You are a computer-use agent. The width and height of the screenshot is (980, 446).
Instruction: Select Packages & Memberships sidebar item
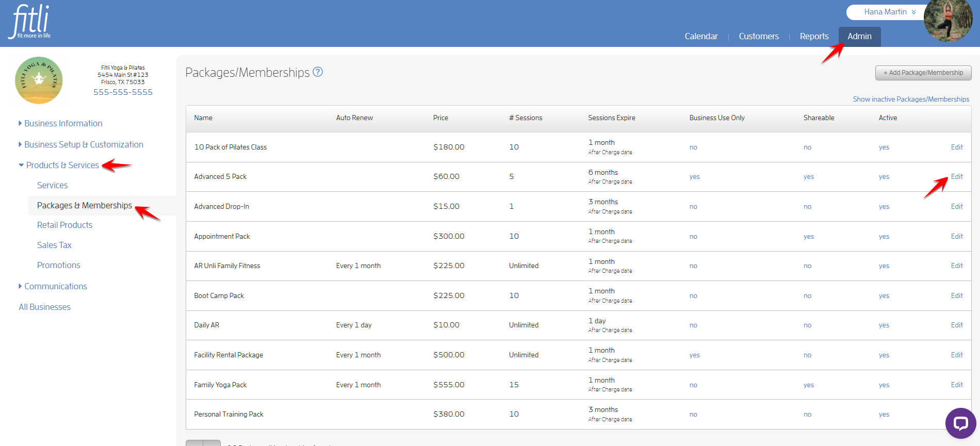[x=85, y=205]
